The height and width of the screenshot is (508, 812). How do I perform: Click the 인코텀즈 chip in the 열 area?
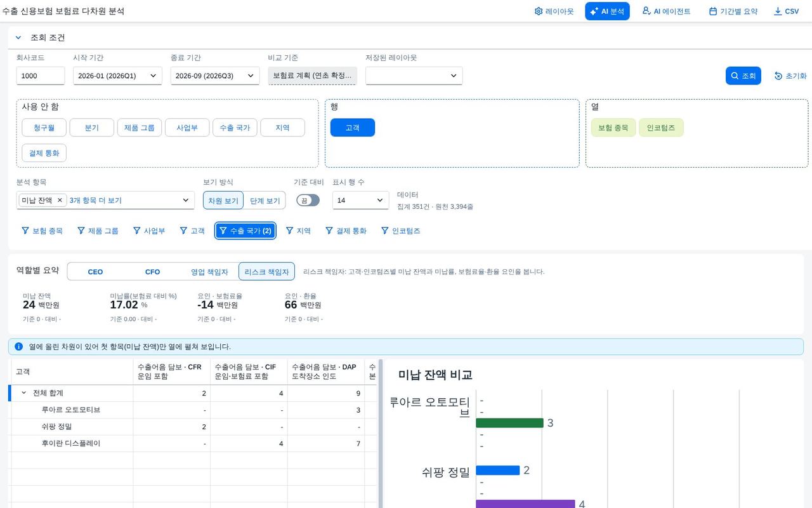(x=661, y=128)
